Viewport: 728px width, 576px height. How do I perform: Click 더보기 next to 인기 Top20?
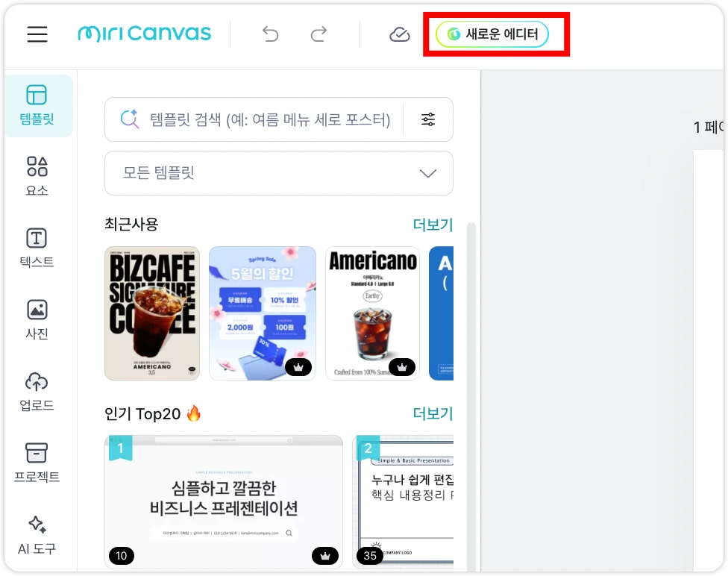pos(433,413)
